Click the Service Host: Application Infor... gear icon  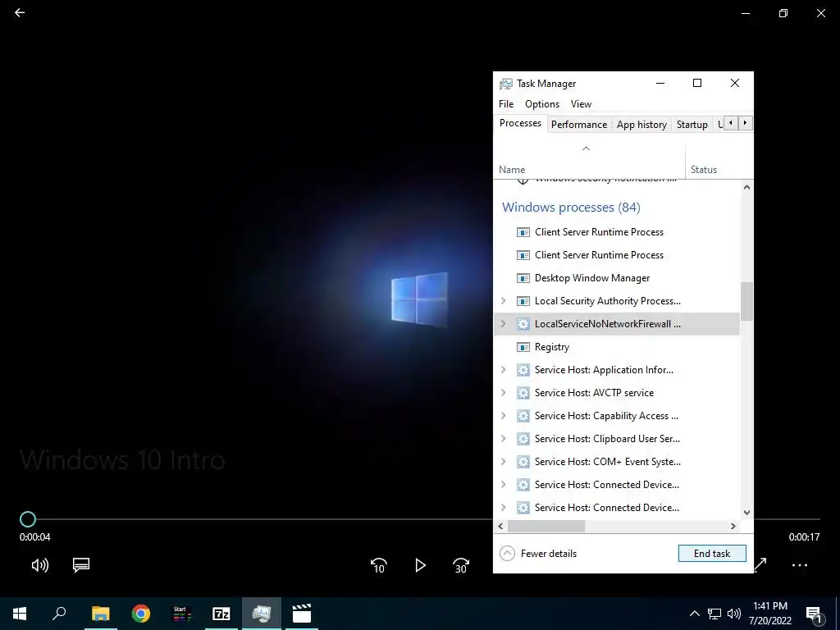(523, 370)
